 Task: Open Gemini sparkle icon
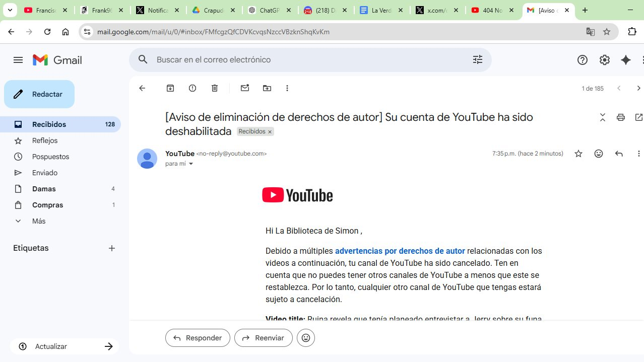coord(626,60)
